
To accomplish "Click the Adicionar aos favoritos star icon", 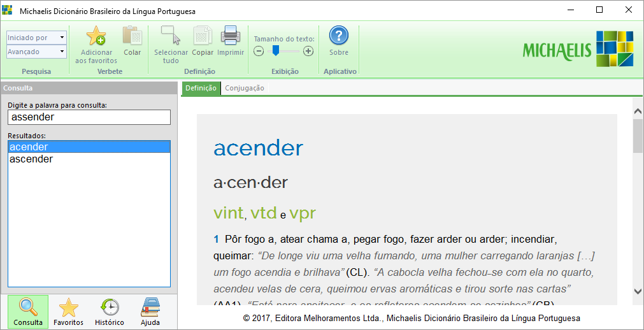I will click(96, 36).
